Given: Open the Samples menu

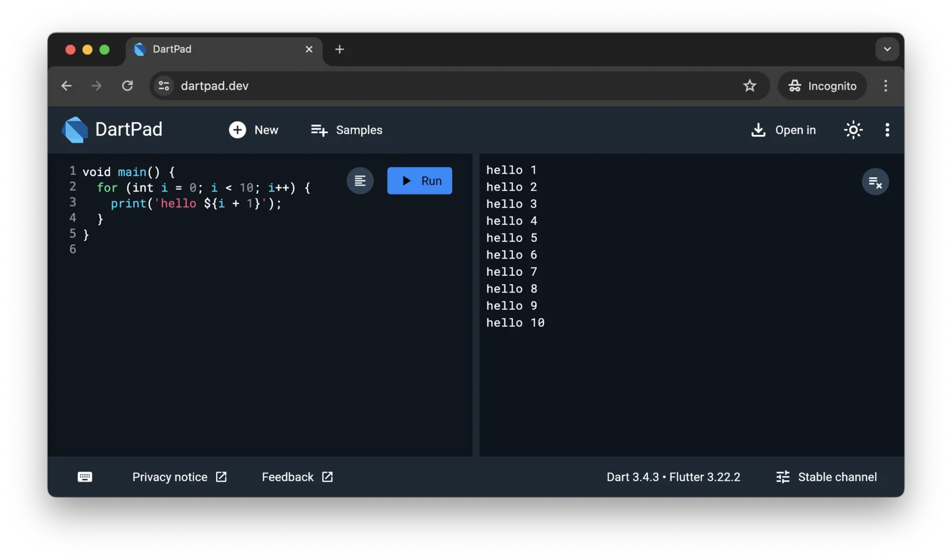Looking at the screenshot, I should coord(347,130).
